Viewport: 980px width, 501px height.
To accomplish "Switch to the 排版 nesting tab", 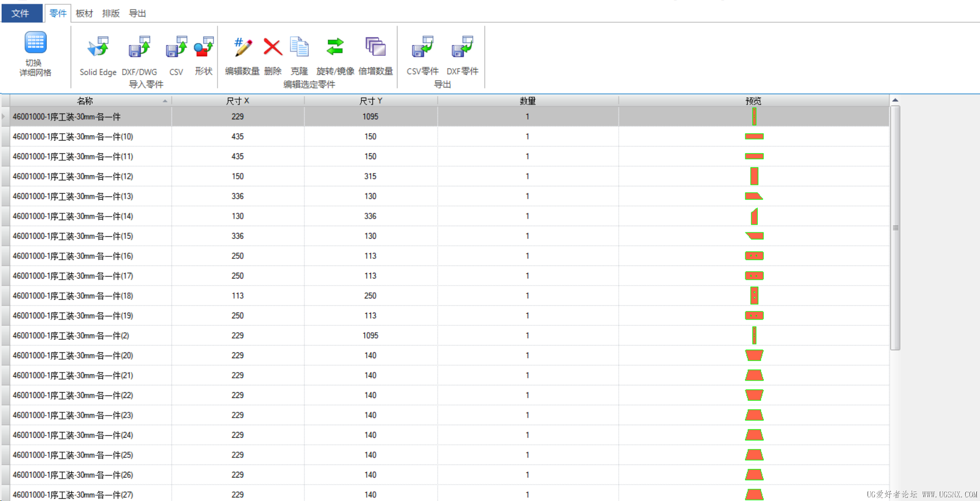I will pos(111,13).
